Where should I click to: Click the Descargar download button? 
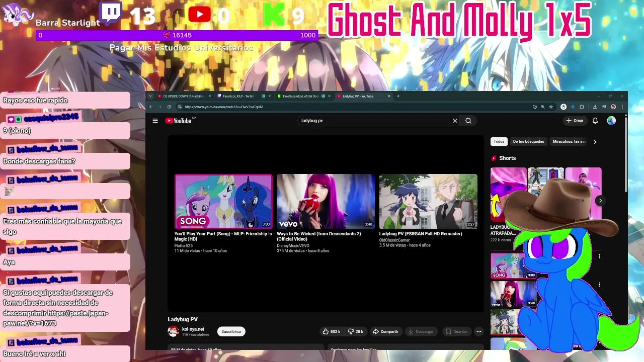tap(421, 331)
